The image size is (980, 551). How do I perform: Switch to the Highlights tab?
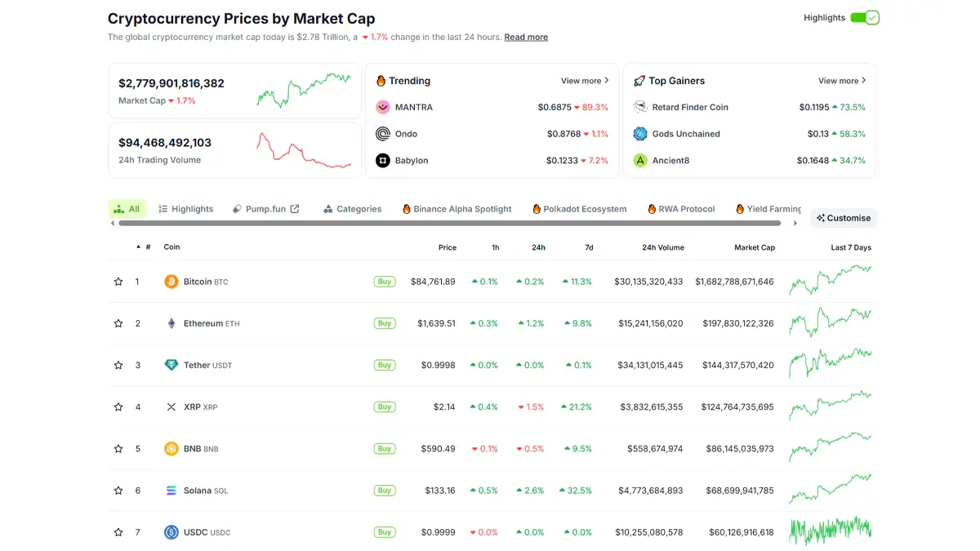pos(186,209)
